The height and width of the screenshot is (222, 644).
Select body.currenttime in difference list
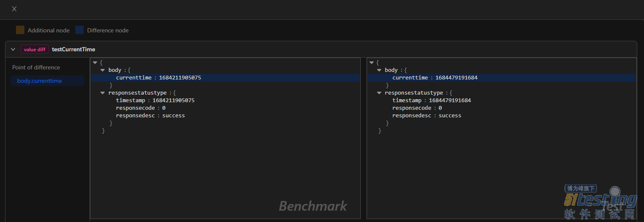pos(40,81)
